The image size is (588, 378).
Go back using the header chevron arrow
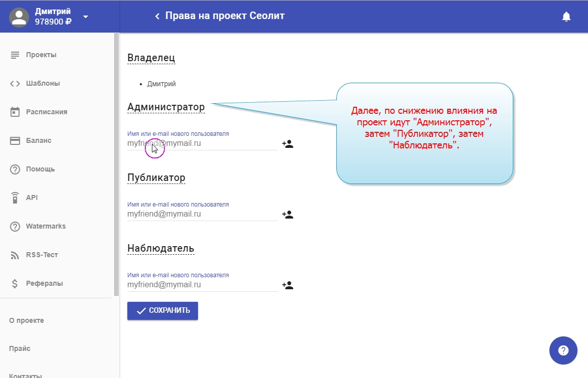(157, 17)
